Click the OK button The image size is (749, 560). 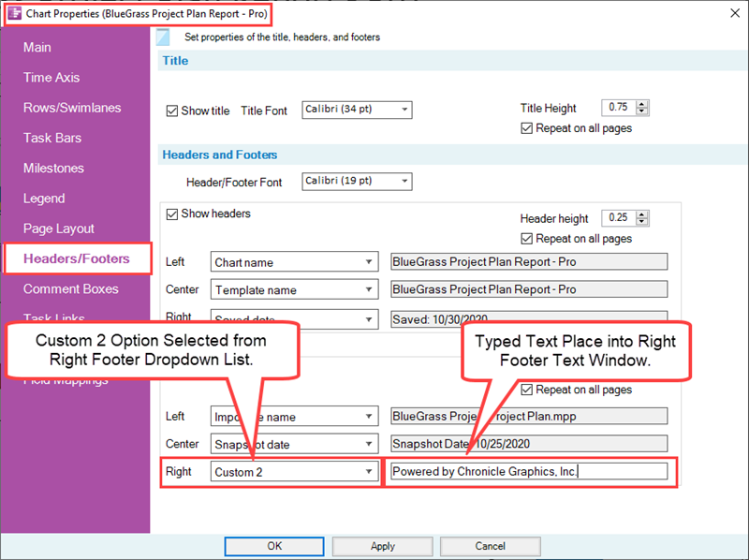pos(274,546)
